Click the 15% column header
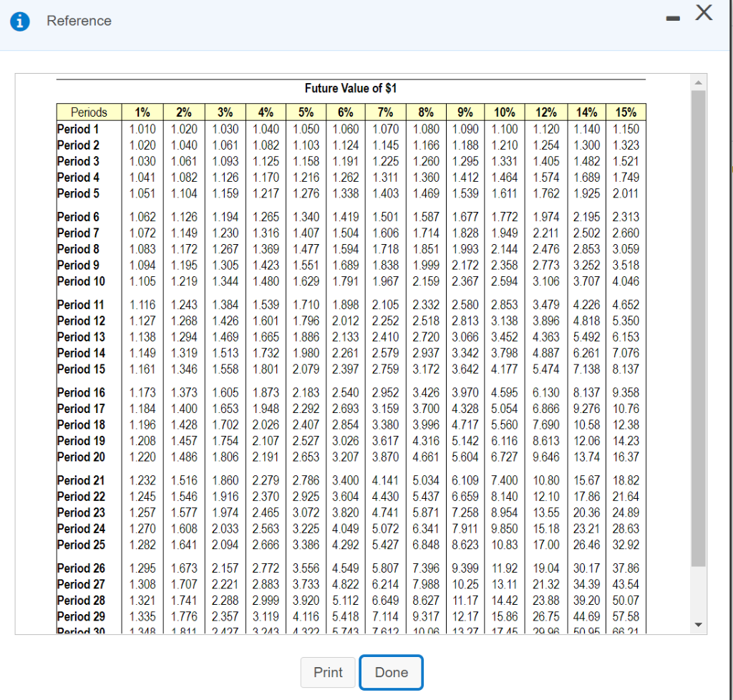The height and width of the screenshot is (700, 733). point(626,112)
